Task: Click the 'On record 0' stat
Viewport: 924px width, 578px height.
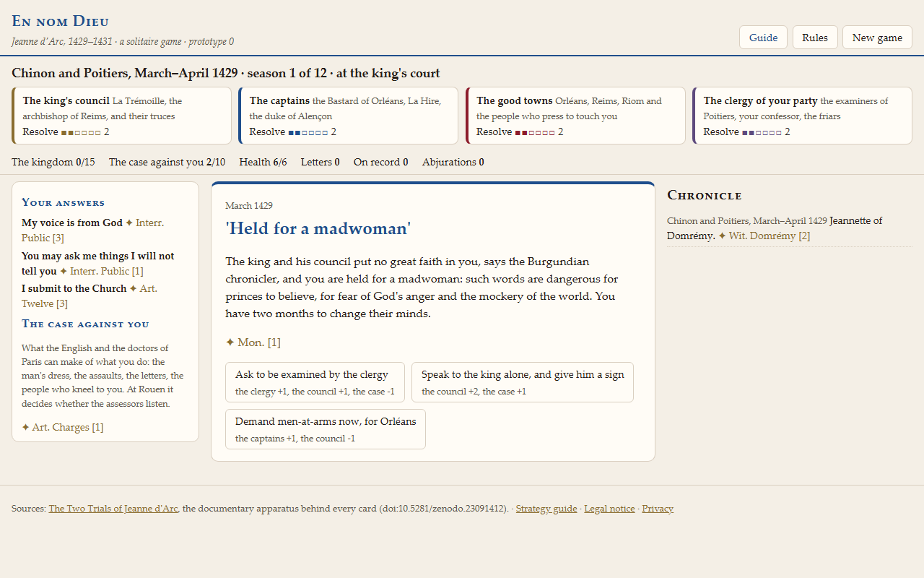Action: coord(381,163)
